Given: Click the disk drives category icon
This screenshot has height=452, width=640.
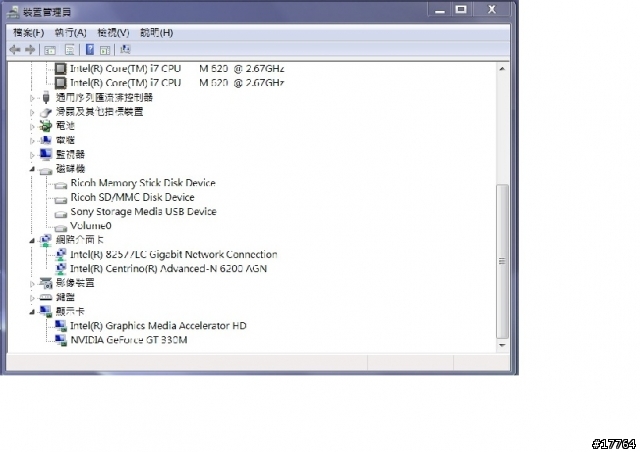Looking at the screenshot, I should click(46, 170).
